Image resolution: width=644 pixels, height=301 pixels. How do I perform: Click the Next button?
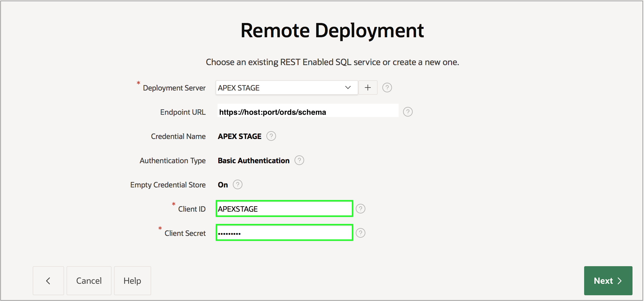click(608, 281)
